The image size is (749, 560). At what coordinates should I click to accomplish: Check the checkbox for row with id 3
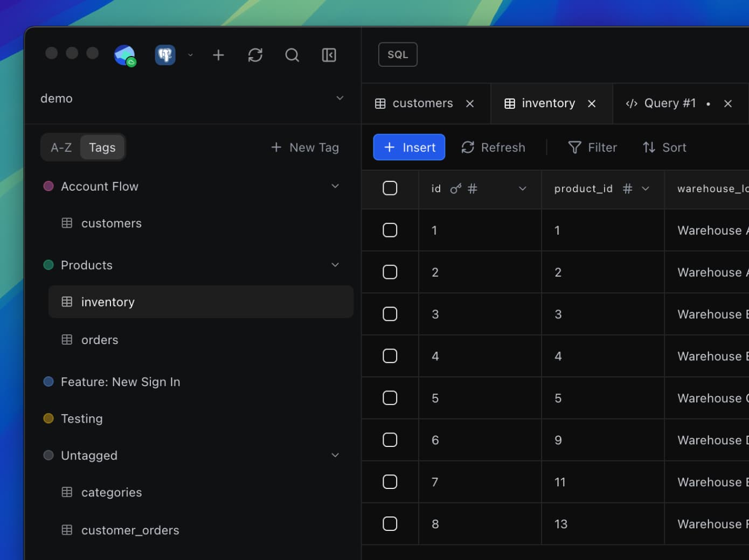point(390,314)
